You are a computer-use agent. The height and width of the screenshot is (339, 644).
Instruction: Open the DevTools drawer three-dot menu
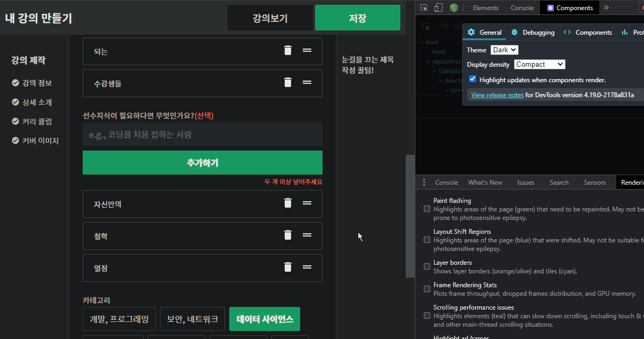424,183
